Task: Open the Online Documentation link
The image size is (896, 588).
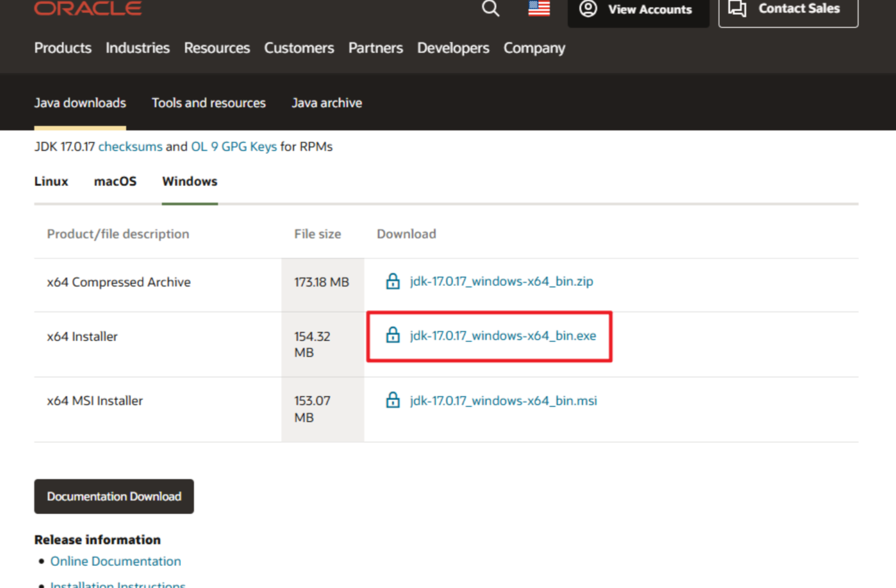Action: coord(115,561)
